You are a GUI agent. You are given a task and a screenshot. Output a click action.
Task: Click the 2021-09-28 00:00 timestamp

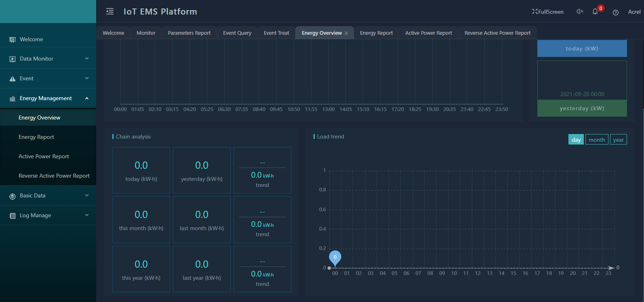(x=582, y=94)
